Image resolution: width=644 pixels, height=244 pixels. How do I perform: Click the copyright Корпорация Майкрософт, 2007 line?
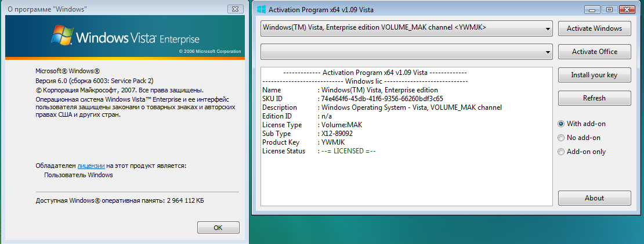tap(119, 89)
